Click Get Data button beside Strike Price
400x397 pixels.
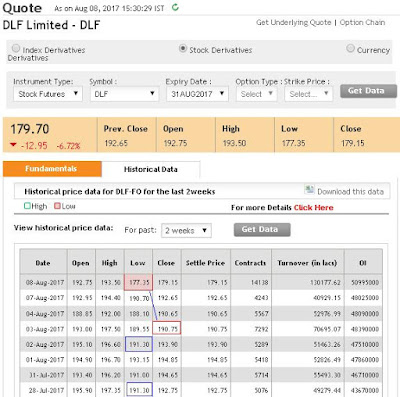pos(368,91)
